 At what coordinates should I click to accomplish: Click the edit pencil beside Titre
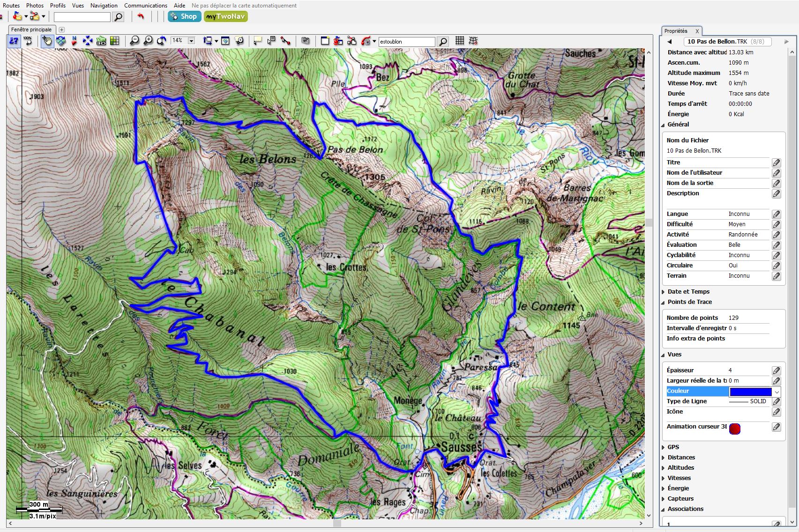pyautogui.click(x=777, y=163)
